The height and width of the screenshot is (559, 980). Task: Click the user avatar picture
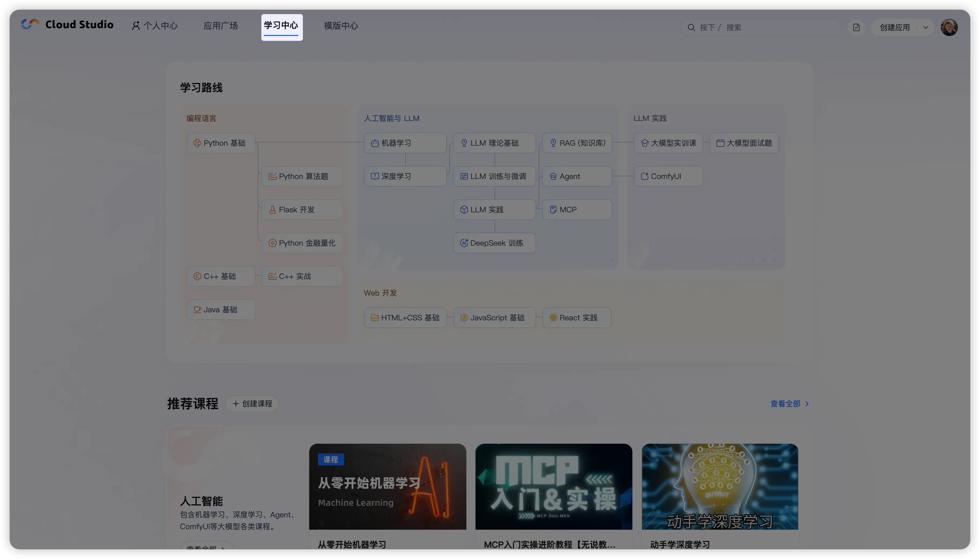[949, 28]
